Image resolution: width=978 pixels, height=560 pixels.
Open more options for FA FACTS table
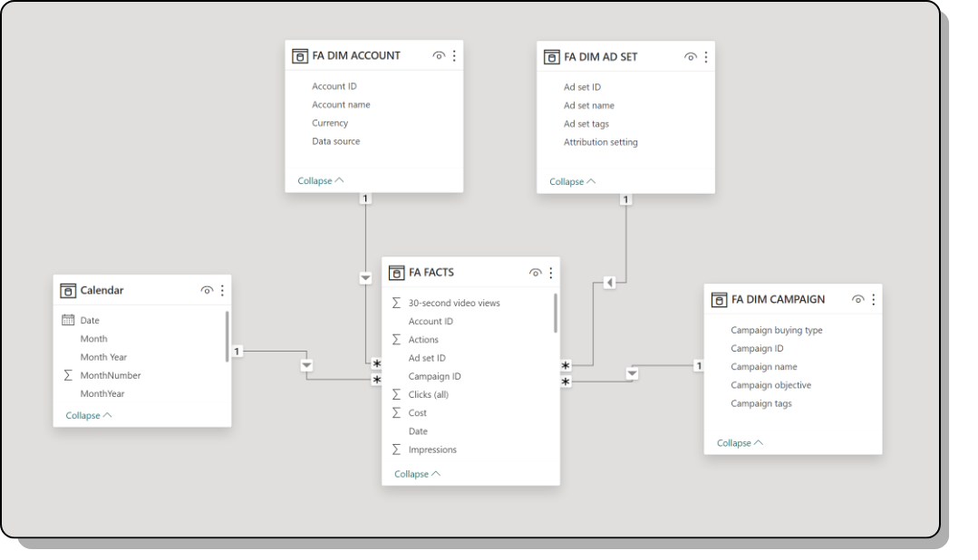point(550,273)
